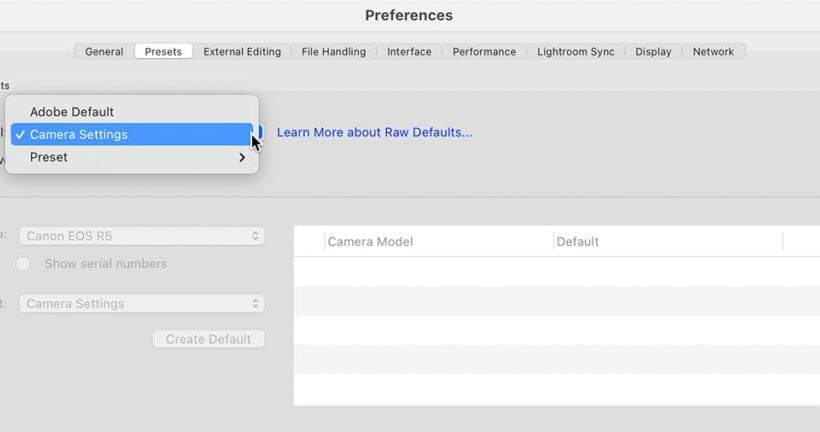Open the Display tab

(x=653, y=52)
